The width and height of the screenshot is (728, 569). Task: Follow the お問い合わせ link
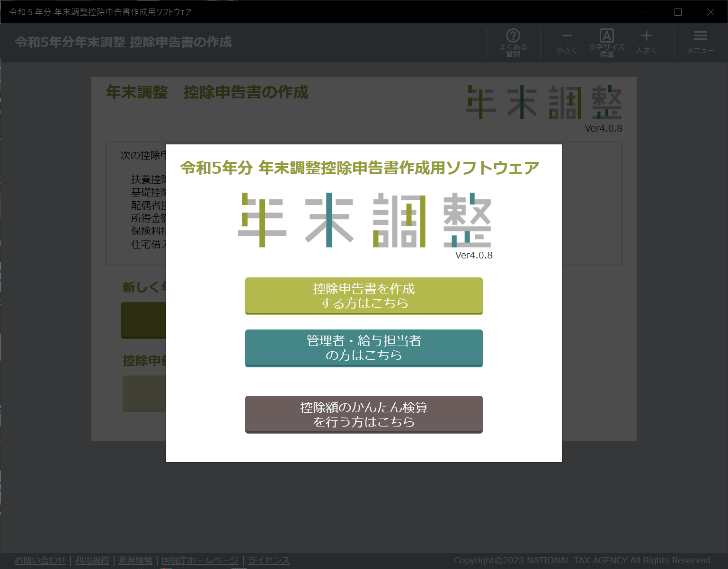(x=40, y=560)
